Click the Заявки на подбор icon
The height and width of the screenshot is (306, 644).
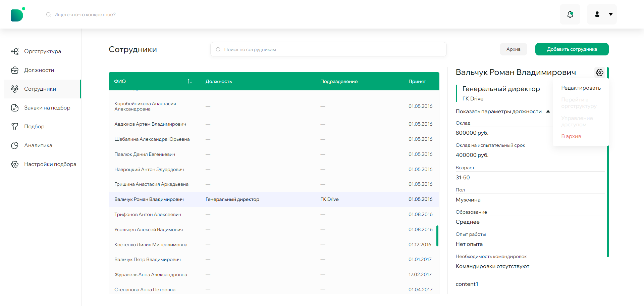[15, 108]
